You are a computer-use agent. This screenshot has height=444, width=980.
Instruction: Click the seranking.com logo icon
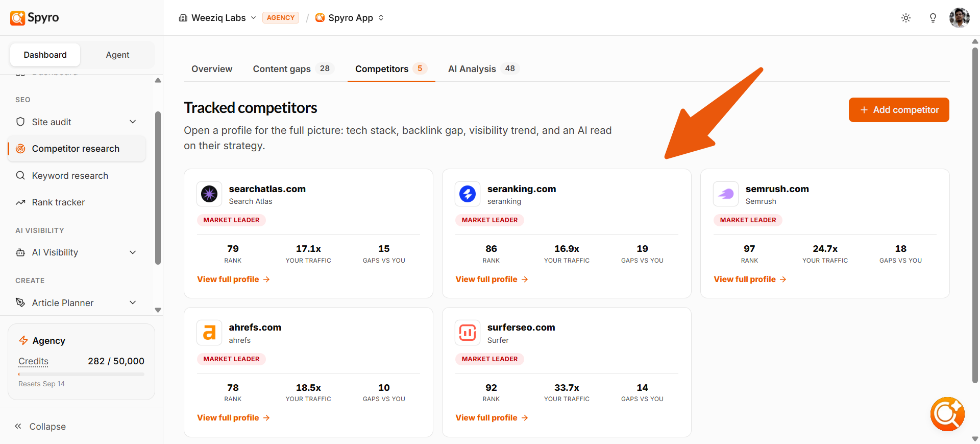[x=468, y=194]
